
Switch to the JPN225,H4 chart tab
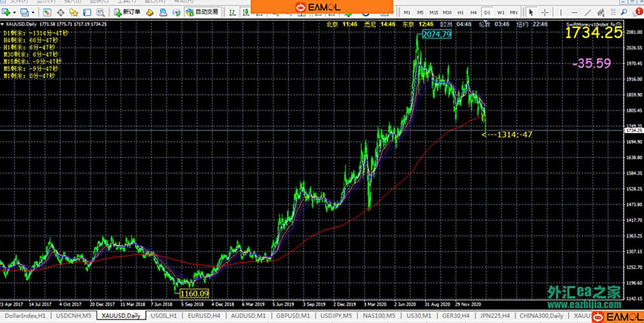(495, 315)
